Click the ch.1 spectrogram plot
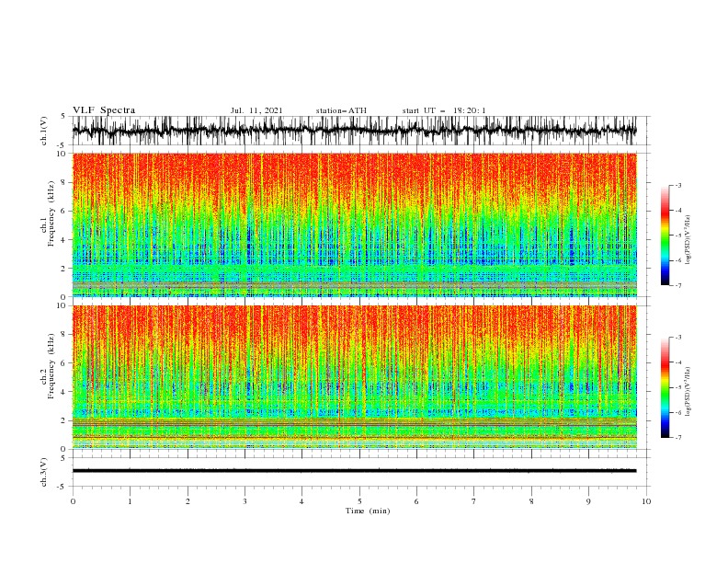This screenshot has height=563, width=728. tap(354, 224)
